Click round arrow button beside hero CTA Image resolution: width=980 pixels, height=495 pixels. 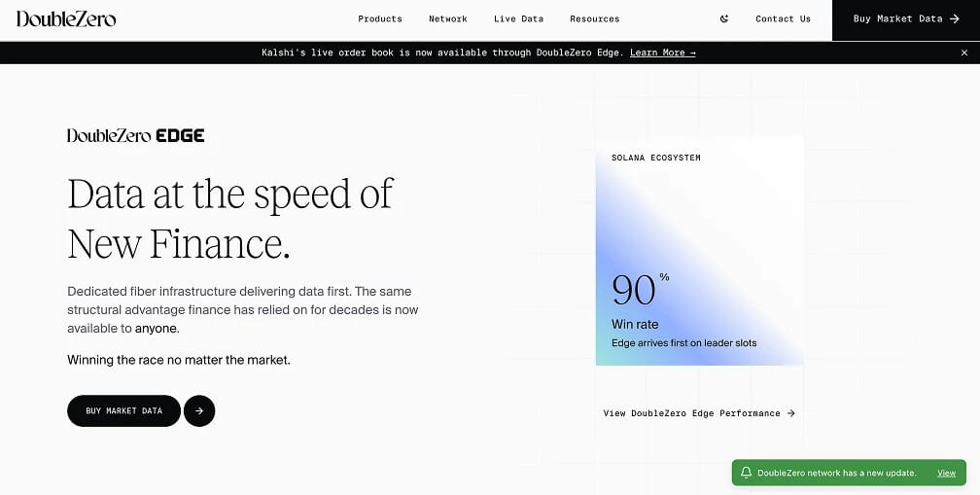(199, 410)
